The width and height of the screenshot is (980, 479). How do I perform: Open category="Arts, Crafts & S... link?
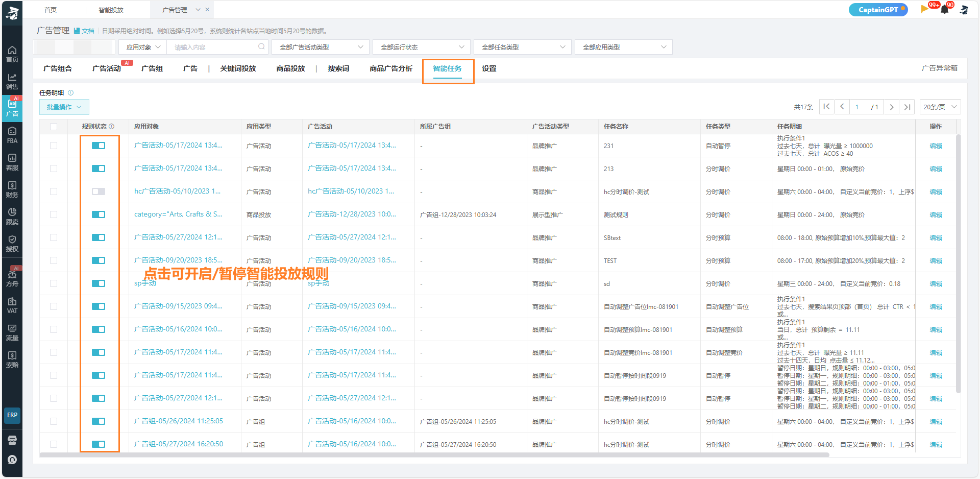tap(178, 214)
